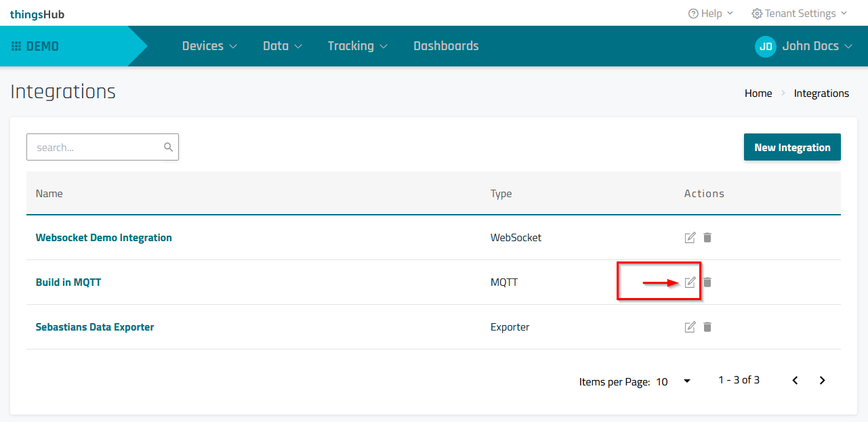Click the search magnifier icon

coord(168,147)
